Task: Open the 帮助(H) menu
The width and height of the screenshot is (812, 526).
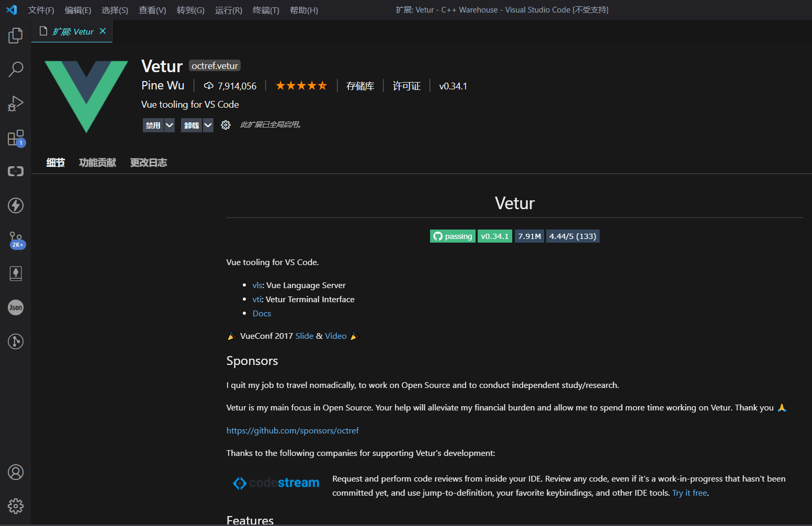Action: tap(304, 10)
